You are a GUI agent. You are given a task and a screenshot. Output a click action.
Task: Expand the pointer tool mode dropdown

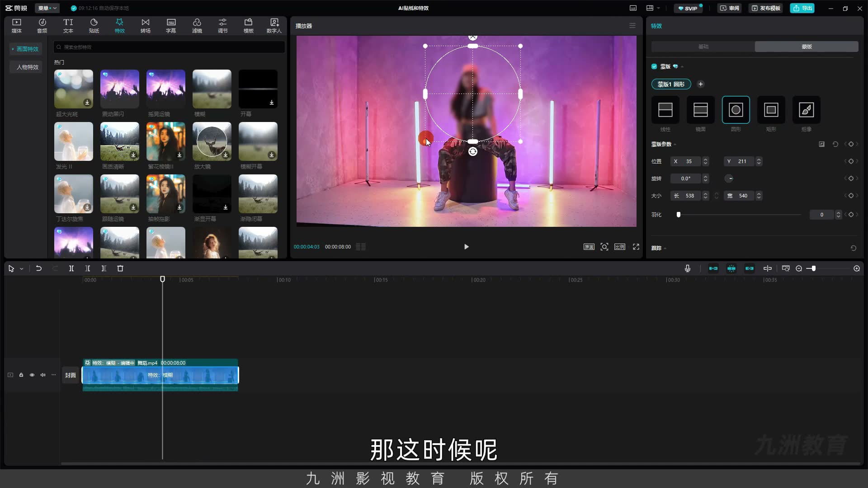click(21, 269)
